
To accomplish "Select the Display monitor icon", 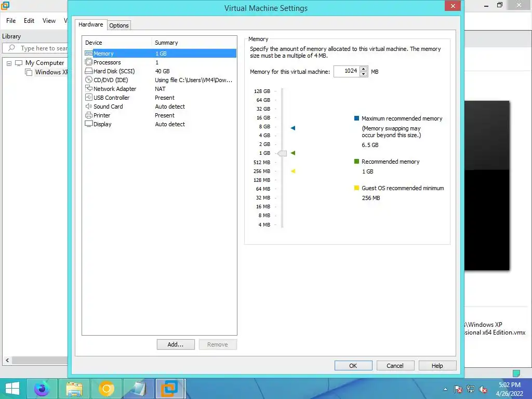I will [x=88, y=124].
